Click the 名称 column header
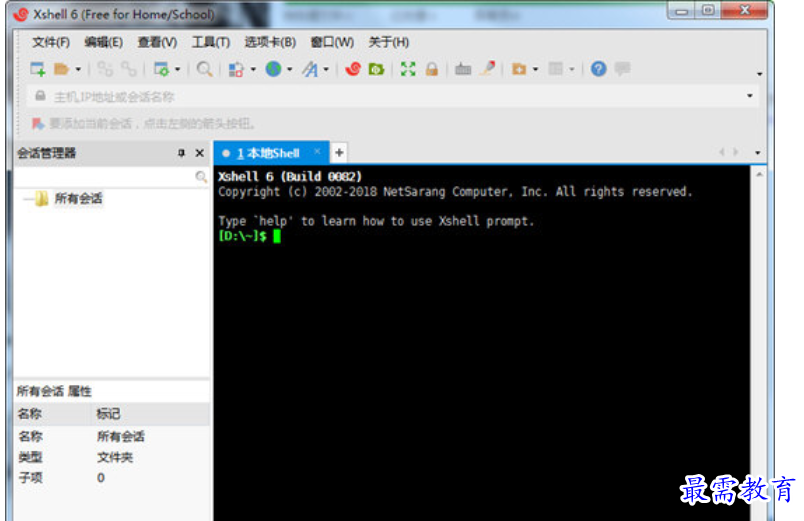The width and height of the screenshot is (804, 521). click(53, 413)
